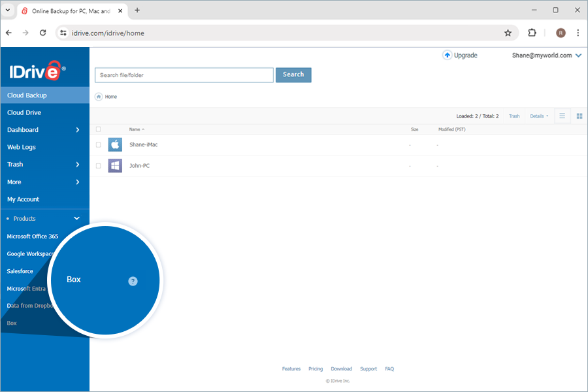Click the IDrive logo
This screenshot has width=588, height=392.
37,71
